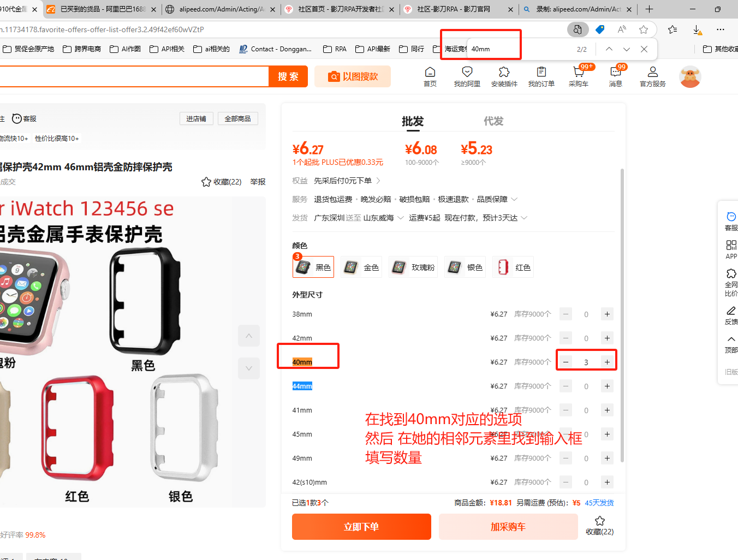Image resolution: width=738 pixels, height=560 pixels.
Task: Go to next find result
Action: click(627, 49)
